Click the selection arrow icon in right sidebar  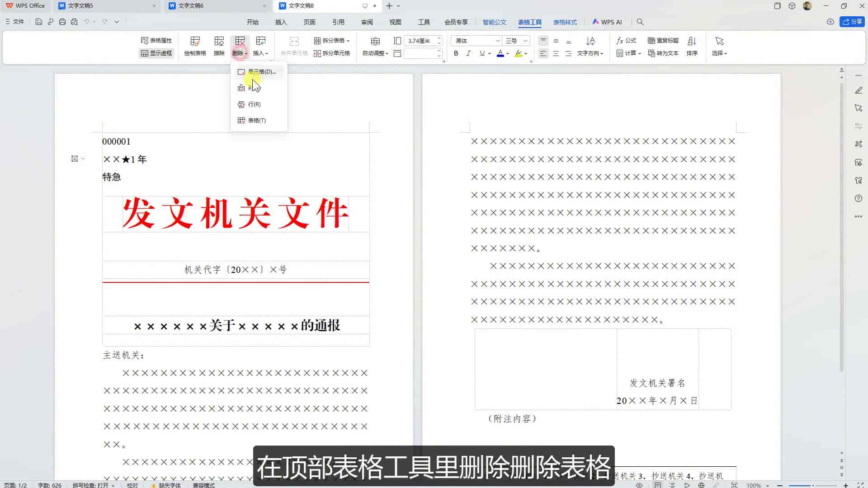click(x=859, y=108)
